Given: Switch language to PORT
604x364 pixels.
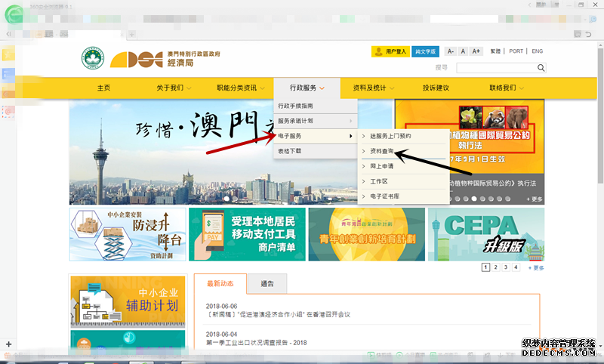Looking at the screenshot, I should coord(516,51).
